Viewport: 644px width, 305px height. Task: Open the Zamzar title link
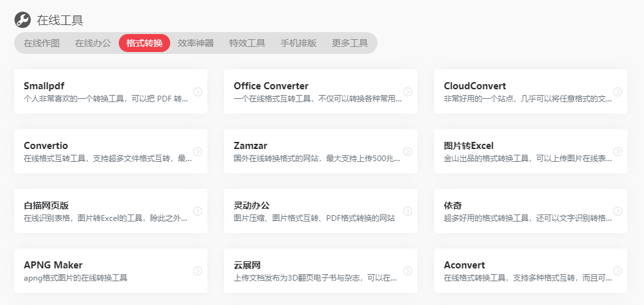click(250, 146)
